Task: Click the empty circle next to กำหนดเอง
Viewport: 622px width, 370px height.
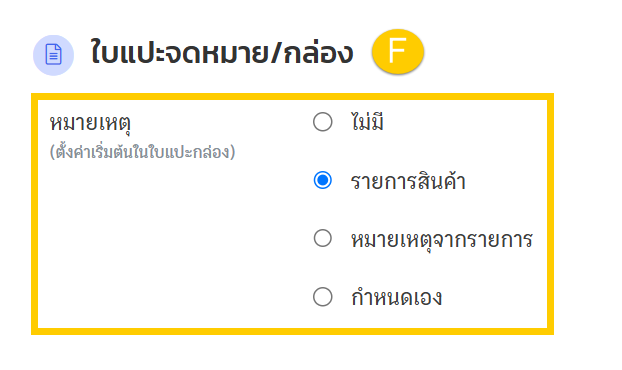Action: click(323, 297)
